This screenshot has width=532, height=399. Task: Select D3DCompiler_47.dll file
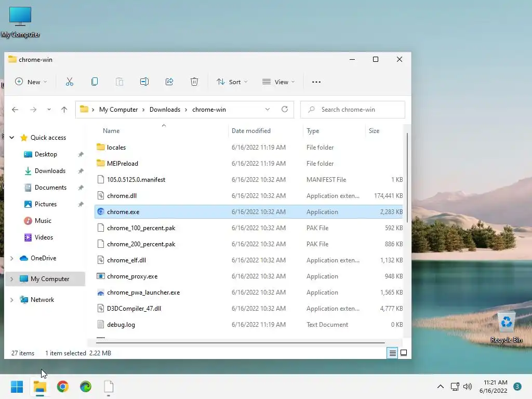click(x=134, y=309)
